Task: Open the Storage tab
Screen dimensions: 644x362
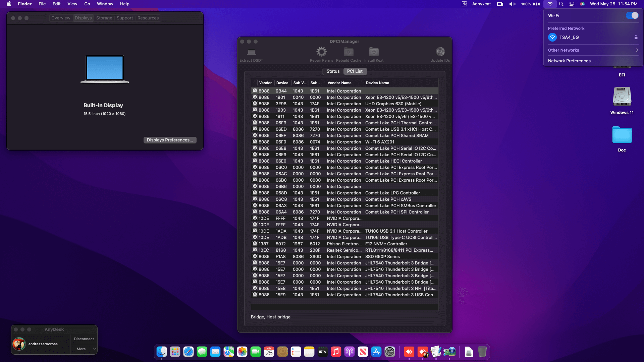Action: pos(104,18)
